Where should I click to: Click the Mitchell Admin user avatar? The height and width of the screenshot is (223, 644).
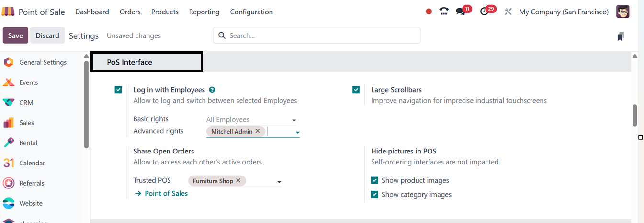(622, 12)
